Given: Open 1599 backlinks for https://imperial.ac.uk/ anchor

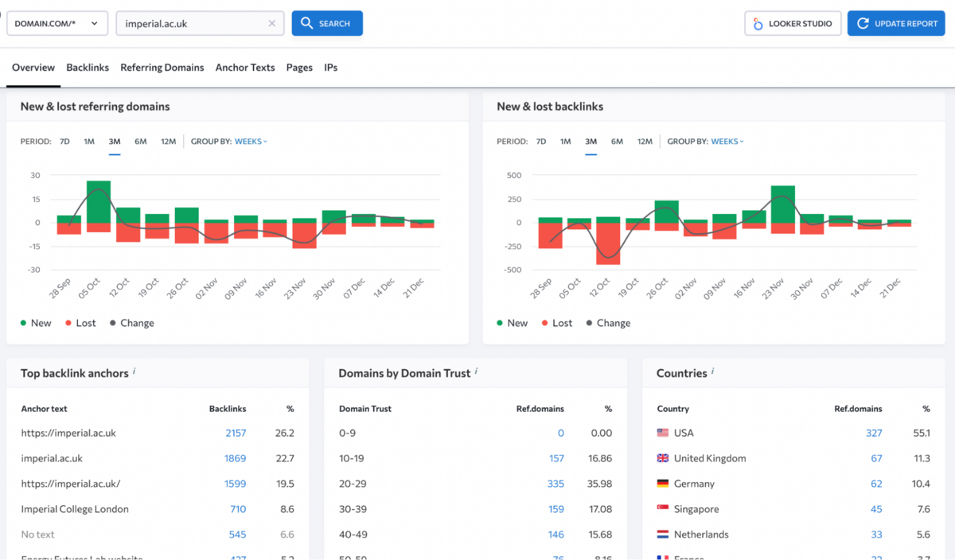Looking at the screenshot, I should coord(236,484).
